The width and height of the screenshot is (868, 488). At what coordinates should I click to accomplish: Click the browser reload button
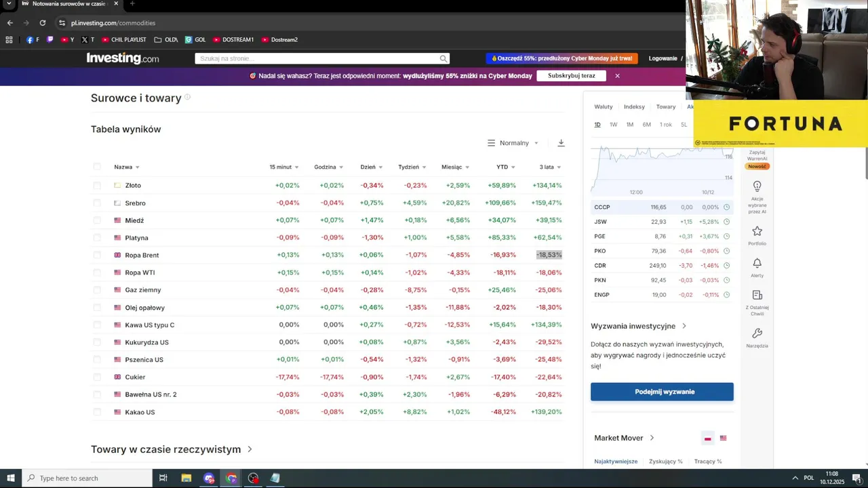coord(42,22)
